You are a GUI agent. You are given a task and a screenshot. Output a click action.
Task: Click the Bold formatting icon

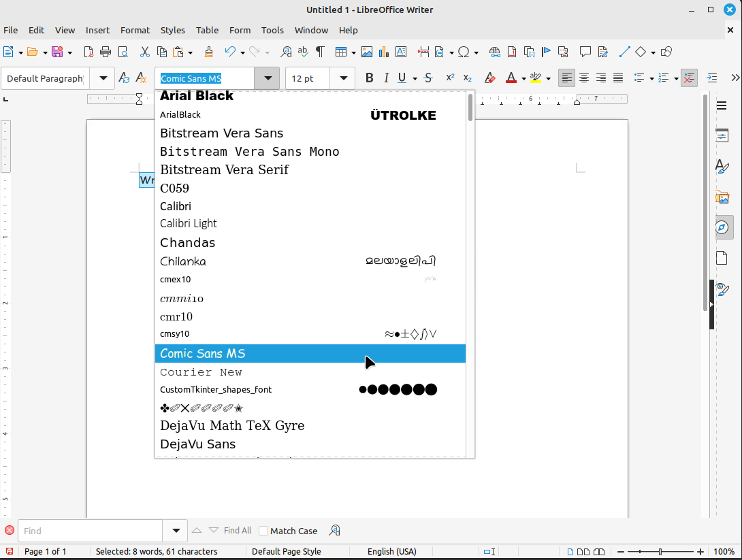370,78
